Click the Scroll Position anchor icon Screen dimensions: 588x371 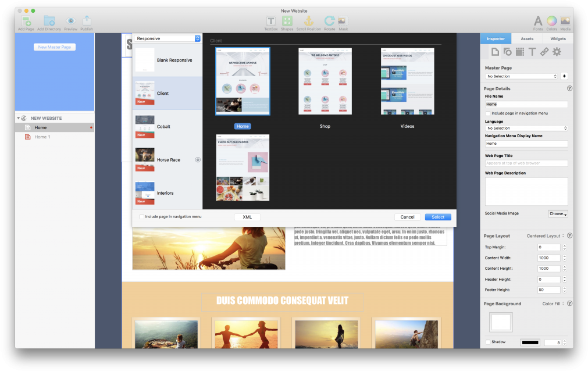click(307, 22)
